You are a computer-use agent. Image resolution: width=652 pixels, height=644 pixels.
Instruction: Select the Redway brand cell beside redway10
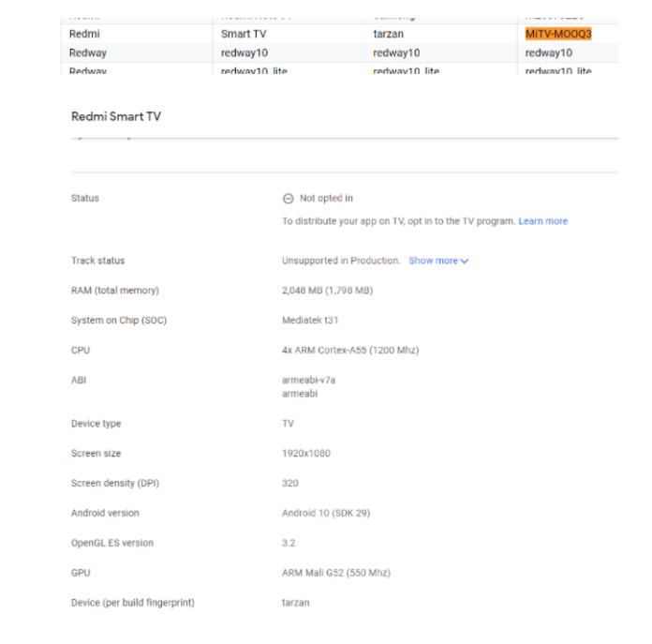pyautogui.click(x=88, y=52)
